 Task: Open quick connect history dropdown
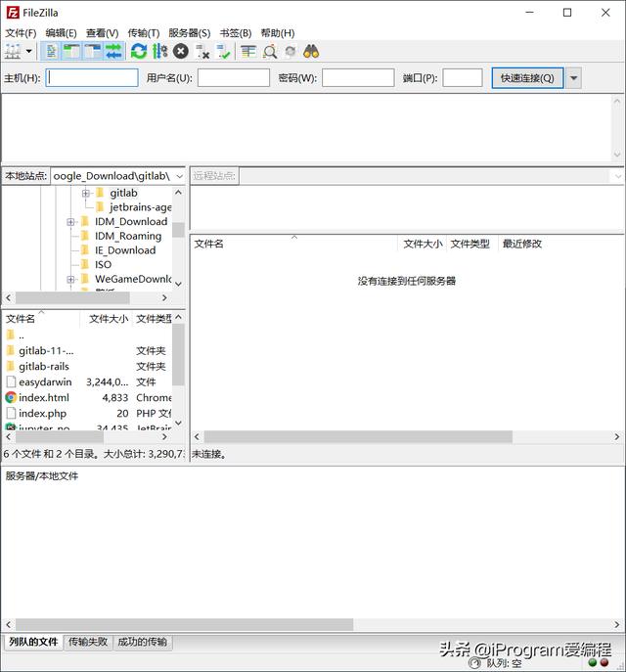click(x=574, y=78)
